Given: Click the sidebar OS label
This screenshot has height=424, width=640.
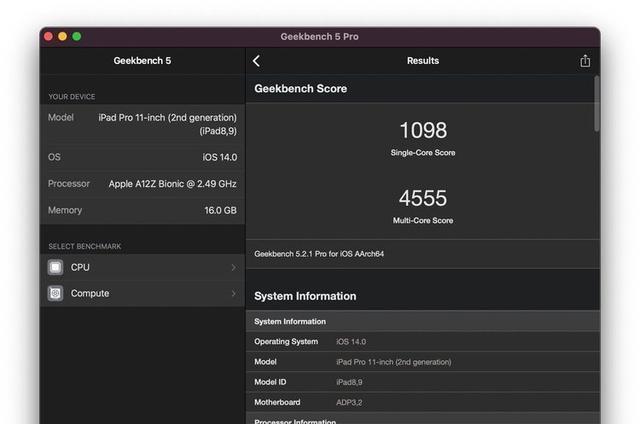Looking at the screenshot, I should pyautogui.click(x=54, y=157).
